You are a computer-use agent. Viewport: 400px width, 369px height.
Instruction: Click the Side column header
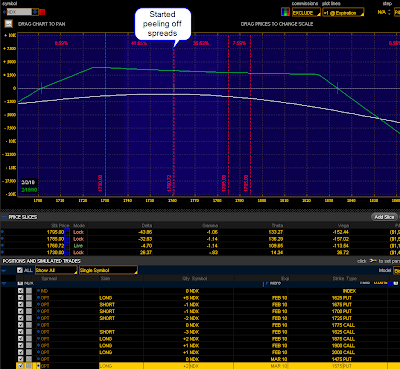click(105, 279)
